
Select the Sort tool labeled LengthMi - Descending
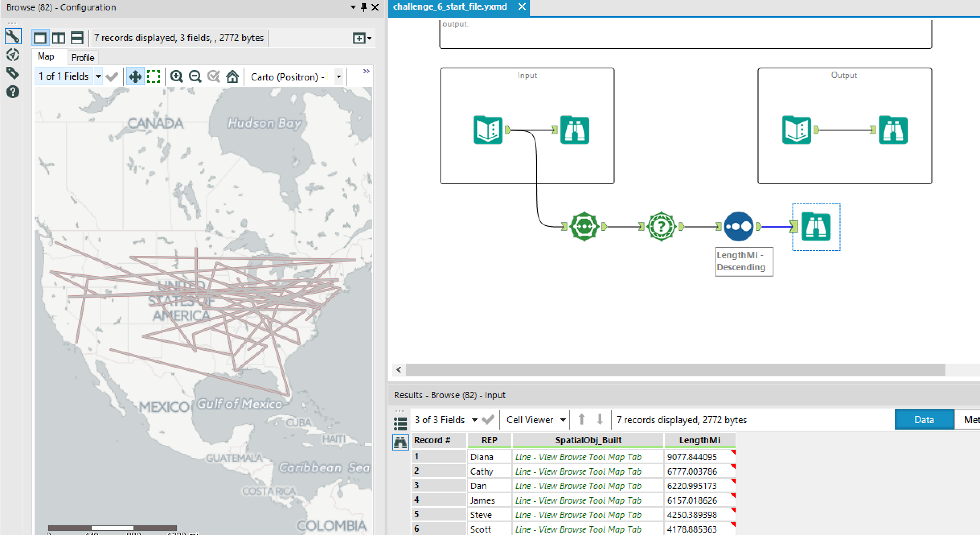(739, 226)
